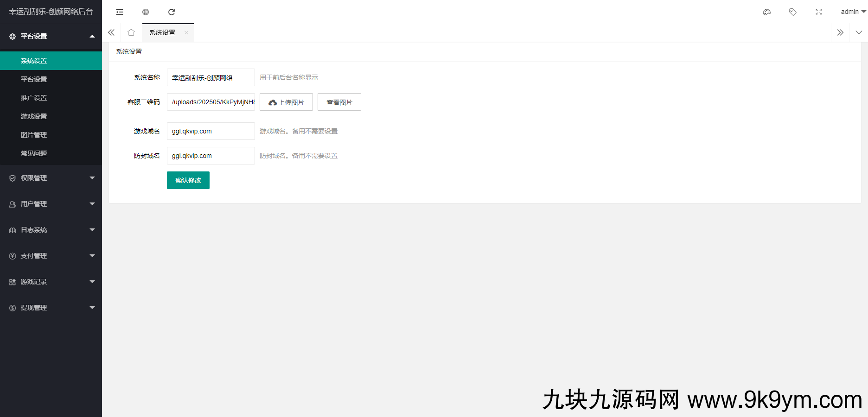868x417 pixels.
Task: Expand the 权限管理 menu section
Action: click(x=51, y=177)
